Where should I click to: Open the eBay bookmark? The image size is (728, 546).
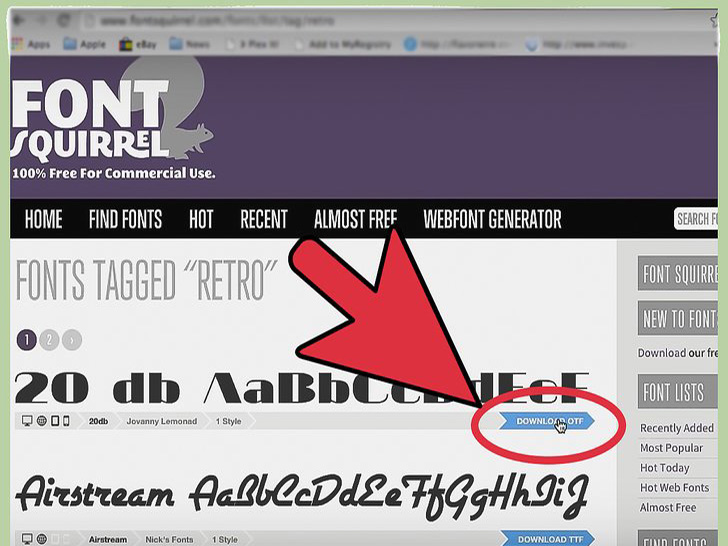click(137, 45)
